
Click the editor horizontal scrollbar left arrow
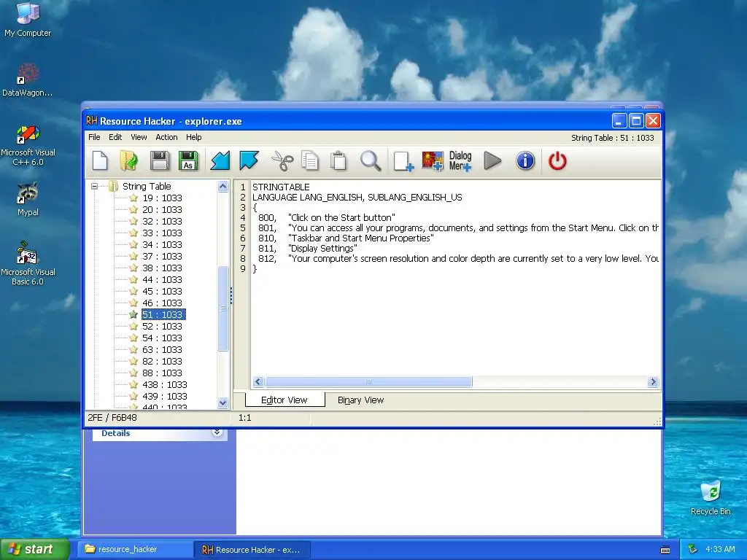[258, 382]
